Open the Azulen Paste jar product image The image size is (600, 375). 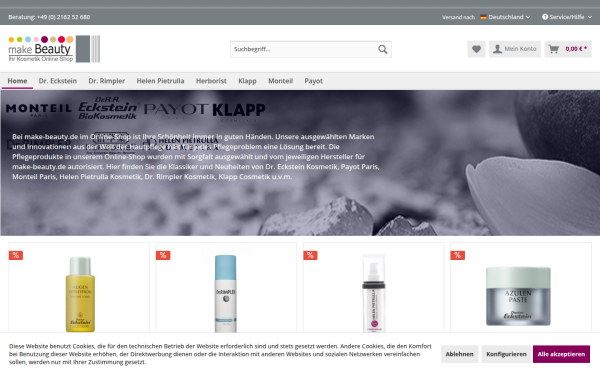518,297
